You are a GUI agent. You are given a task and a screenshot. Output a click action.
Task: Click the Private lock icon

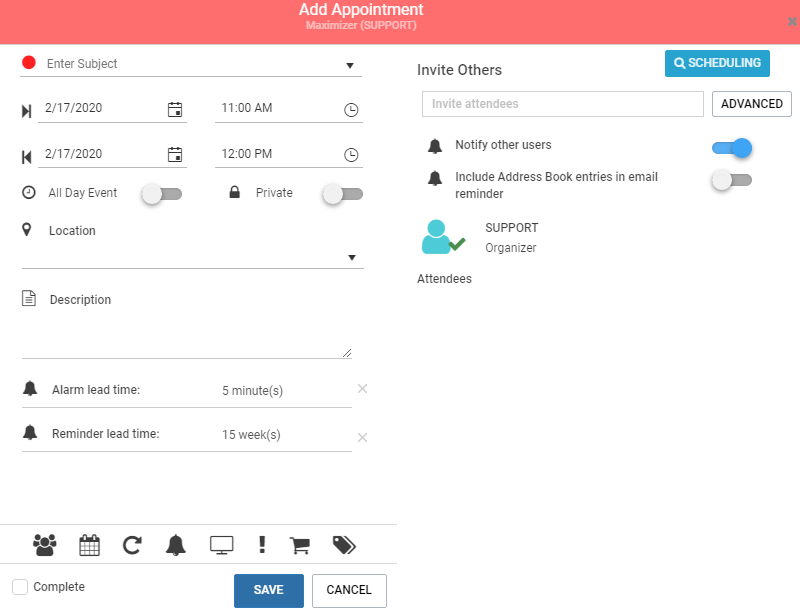235,192
